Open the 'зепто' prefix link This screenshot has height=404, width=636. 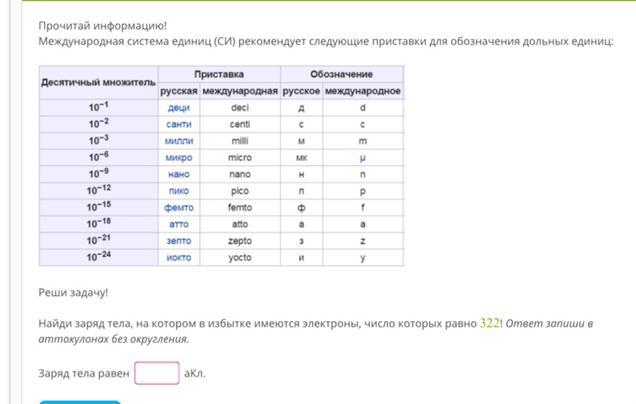[179, 241]
